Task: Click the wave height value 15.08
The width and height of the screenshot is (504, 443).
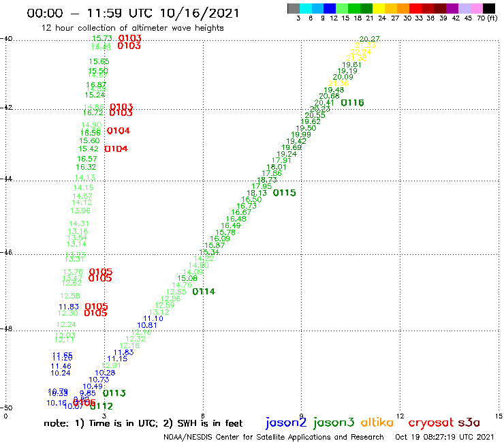Action: tap(187, 278)
